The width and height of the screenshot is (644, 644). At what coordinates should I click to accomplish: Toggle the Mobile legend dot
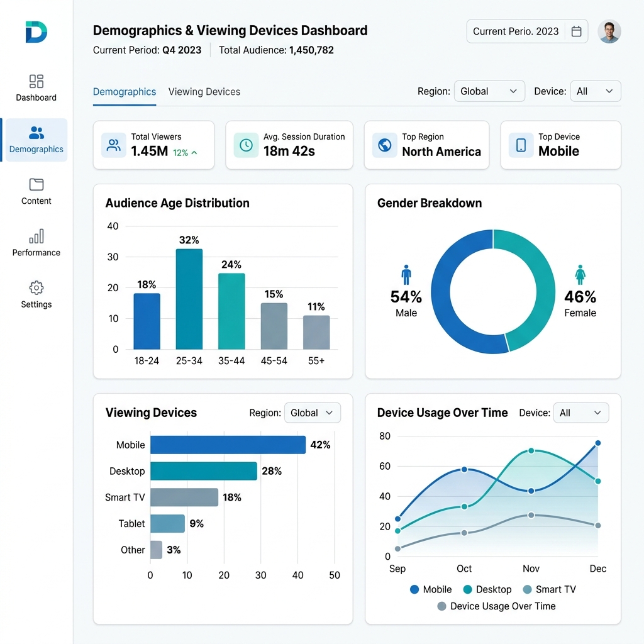click(414, 589)
